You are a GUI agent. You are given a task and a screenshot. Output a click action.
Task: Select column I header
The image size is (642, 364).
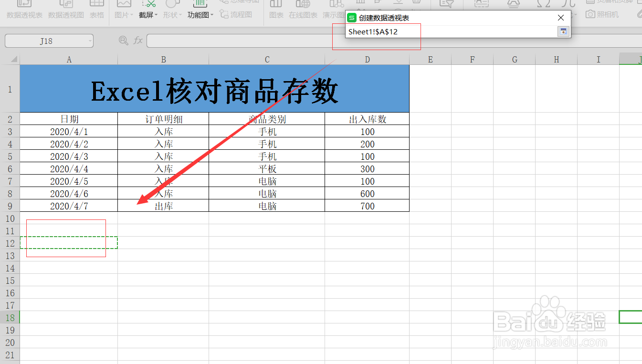[x=599, y=59]
